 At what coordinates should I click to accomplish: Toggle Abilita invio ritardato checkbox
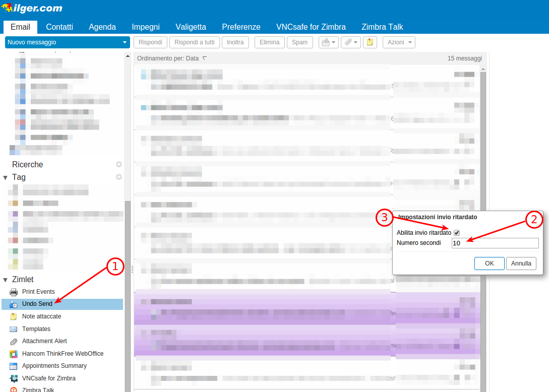457,233
